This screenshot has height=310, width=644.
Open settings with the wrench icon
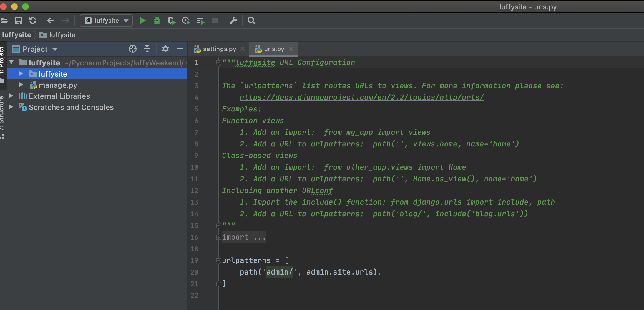point(233,21)
